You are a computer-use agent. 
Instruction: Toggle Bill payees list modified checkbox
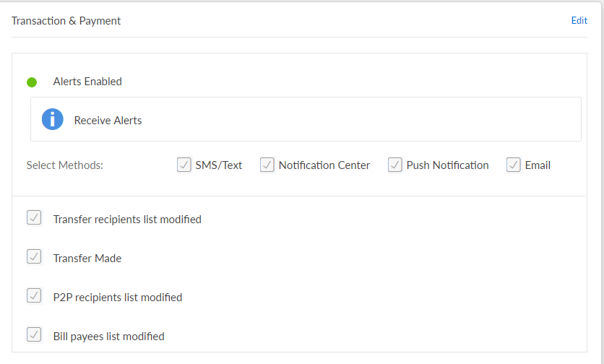[x=34, y=334]
